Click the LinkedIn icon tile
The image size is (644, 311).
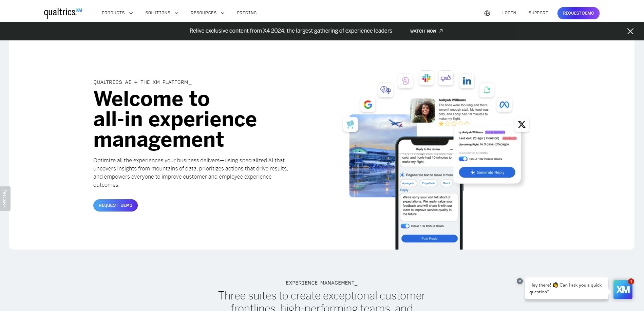[467, 81]
